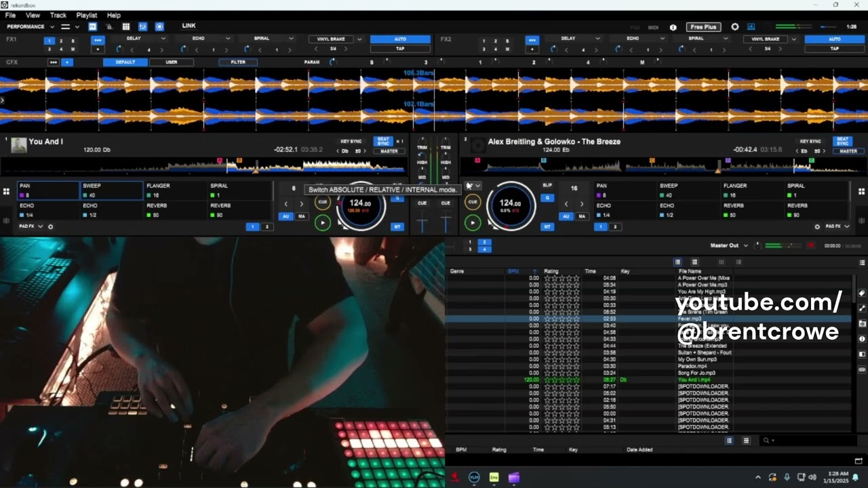
Task: Open the File menu
Action: (x=10, y=15)
